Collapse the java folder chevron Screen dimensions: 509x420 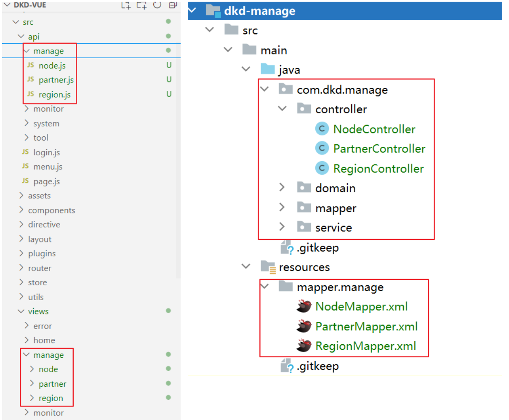click(x=246, y=69)
